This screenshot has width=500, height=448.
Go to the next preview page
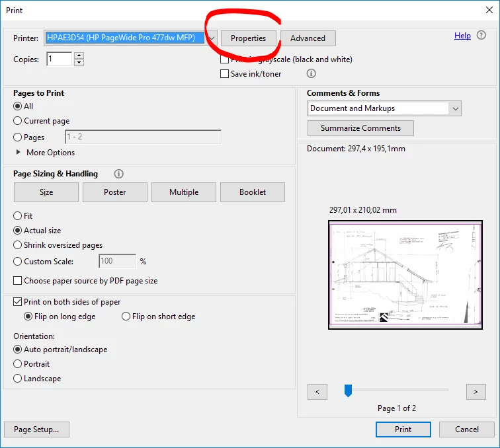[x=476, y=392]
